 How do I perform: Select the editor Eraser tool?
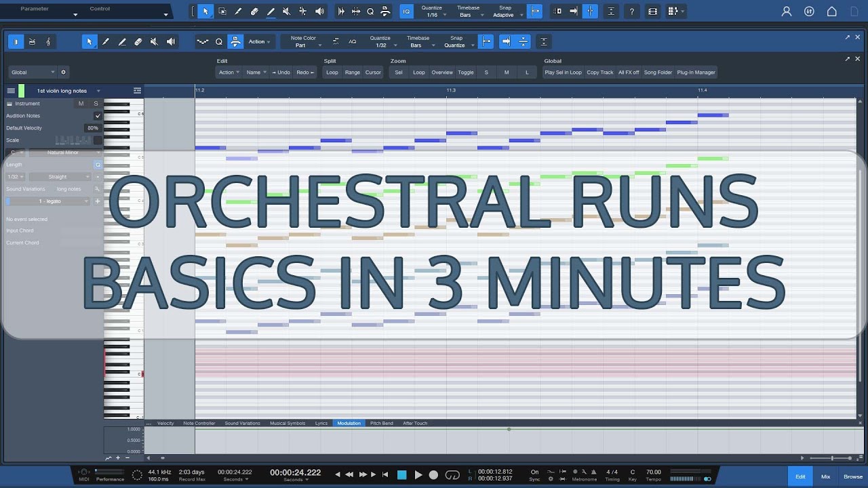(x=138, y=42)
